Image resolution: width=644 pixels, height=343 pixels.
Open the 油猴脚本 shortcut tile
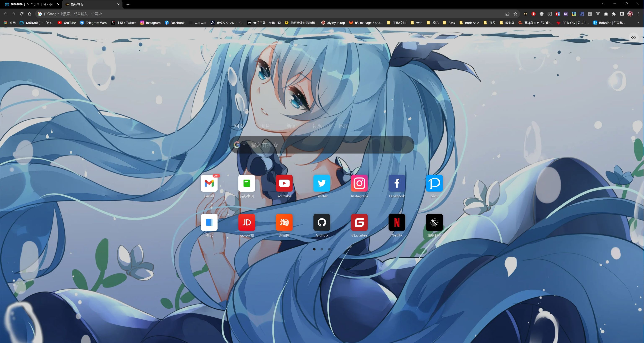coord(434,222)
